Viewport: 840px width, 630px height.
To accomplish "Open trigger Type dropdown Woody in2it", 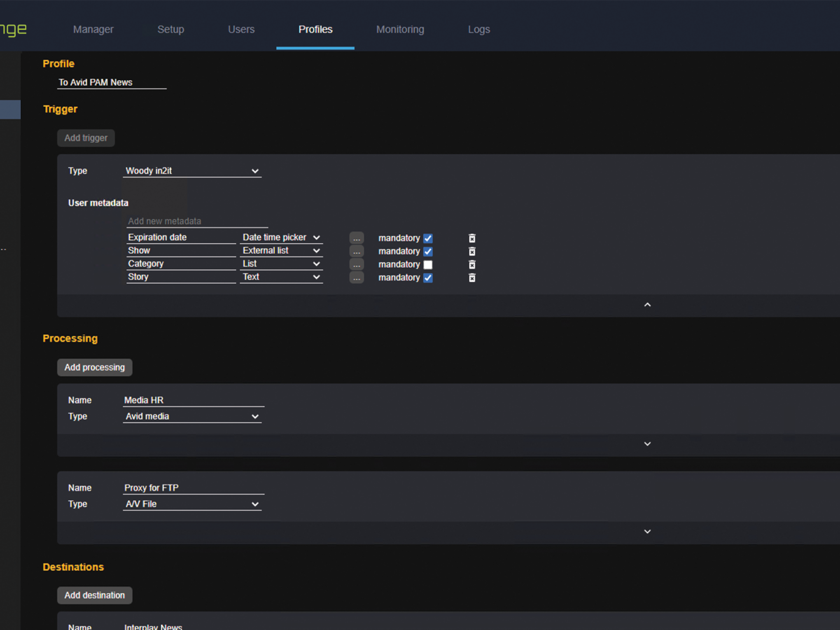I will (192, 171).
